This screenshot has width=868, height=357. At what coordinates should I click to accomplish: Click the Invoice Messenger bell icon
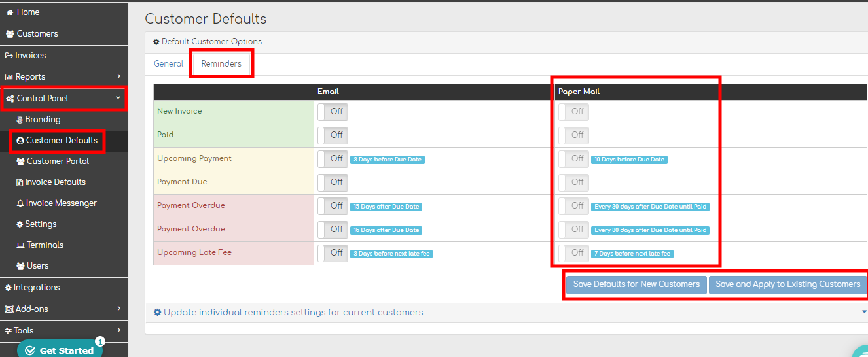20,203
